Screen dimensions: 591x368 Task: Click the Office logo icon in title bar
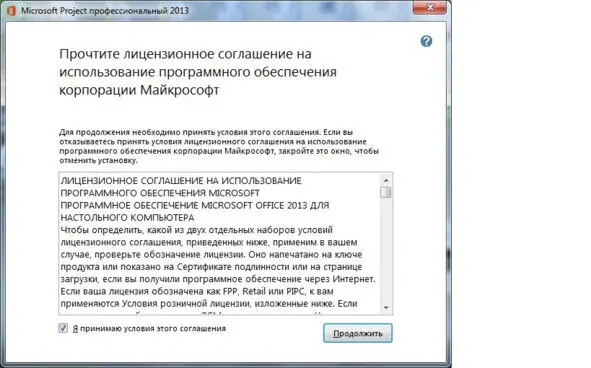(11, 10)
